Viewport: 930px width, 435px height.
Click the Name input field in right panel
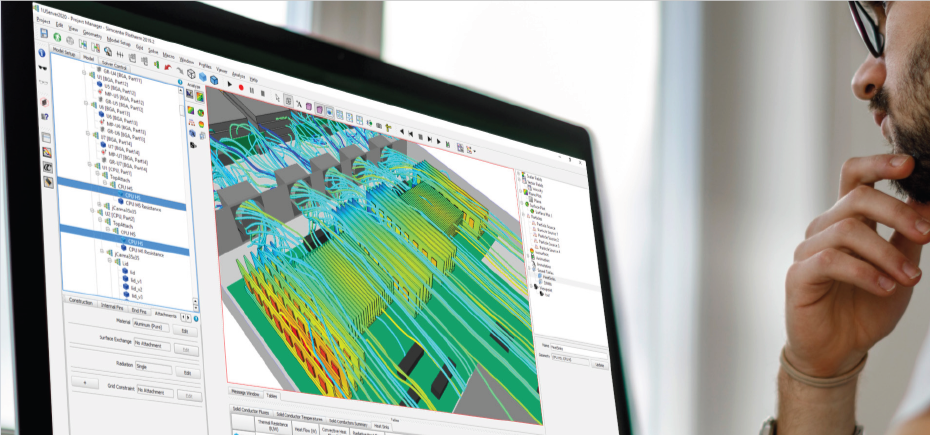[579, 346]
